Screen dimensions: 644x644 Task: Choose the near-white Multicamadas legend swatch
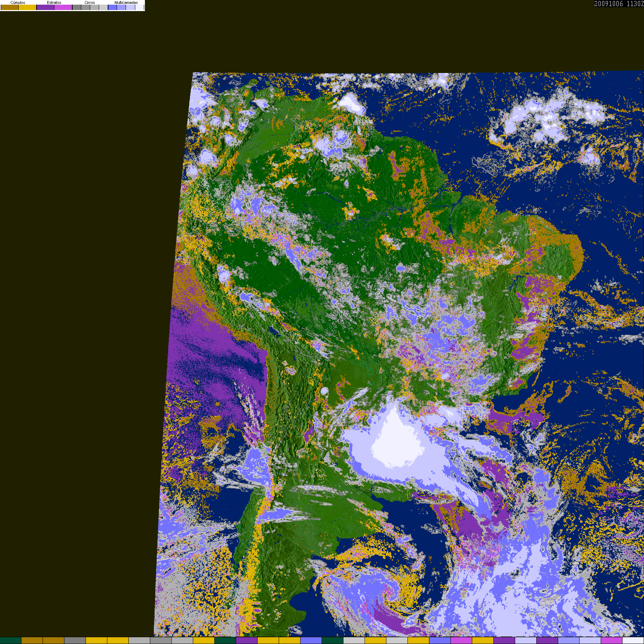point(140,7)
